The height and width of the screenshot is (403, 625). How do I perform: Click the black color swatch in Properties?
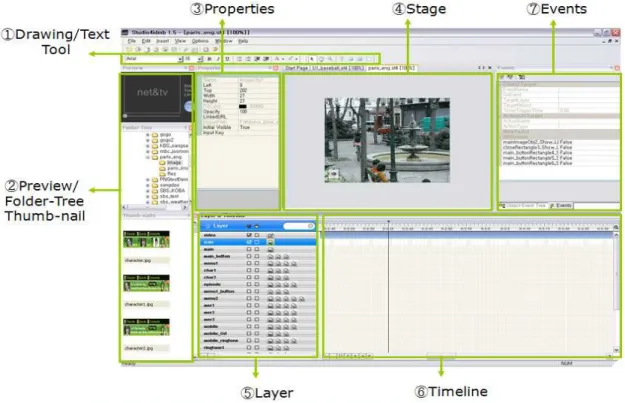[x=243, y=106]
